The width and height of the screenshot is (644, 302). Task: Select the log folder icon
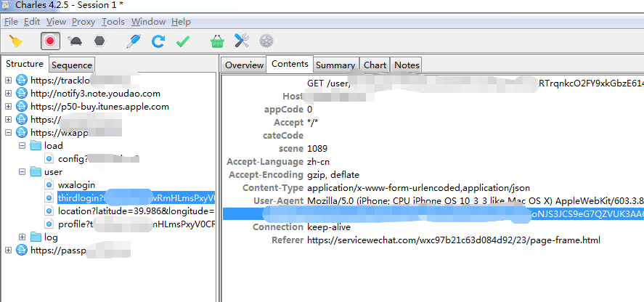click(x=36, y=237)
